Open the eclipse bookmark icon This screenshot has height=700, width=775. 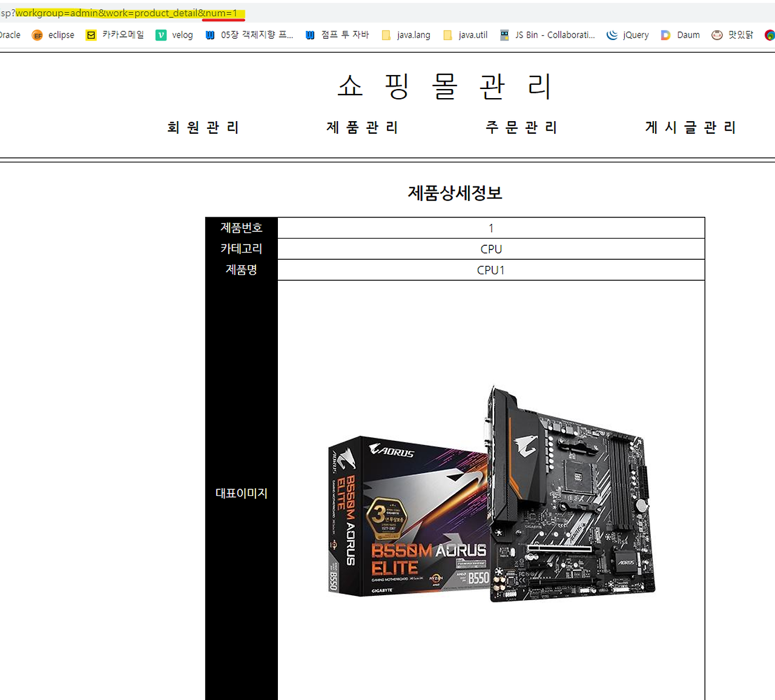[38, 35]
